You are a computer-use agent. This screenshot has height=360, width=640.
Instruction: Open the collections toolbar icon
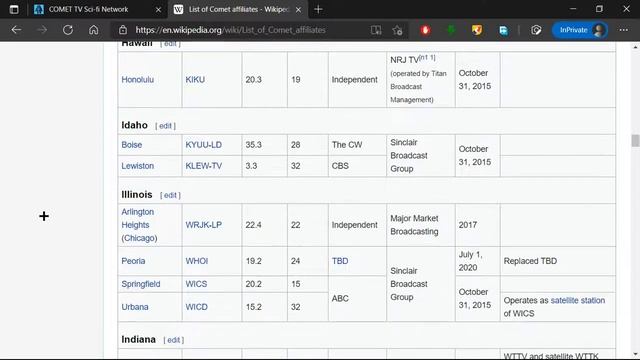coord(536,30)
